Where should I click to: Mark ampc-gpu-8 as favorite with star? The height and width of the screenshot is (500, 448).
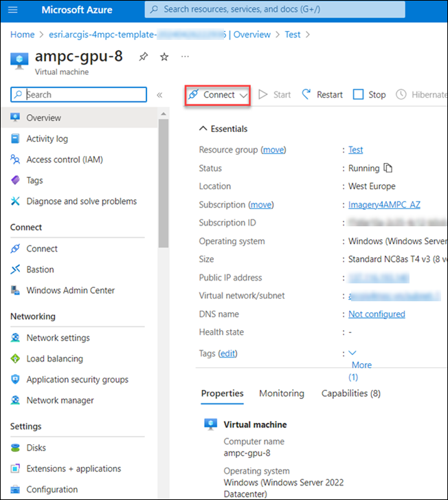coord(164,57)
